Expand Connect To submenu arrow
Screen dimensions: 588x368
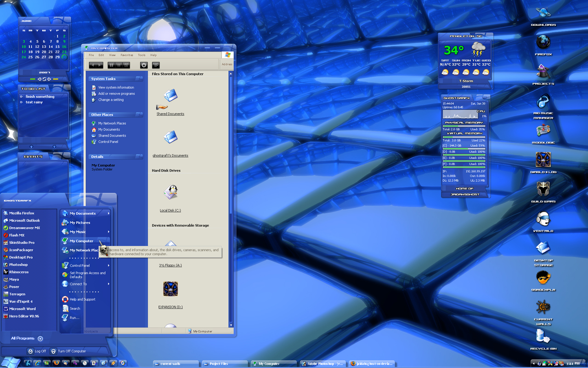109,284
